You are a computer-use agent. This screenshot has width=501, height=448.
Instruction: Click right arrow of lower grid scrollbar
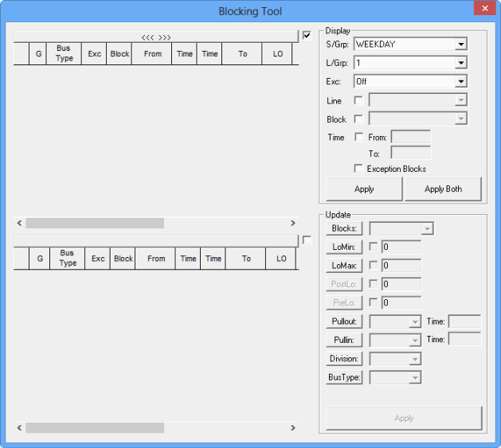click(x=292, y=427)
